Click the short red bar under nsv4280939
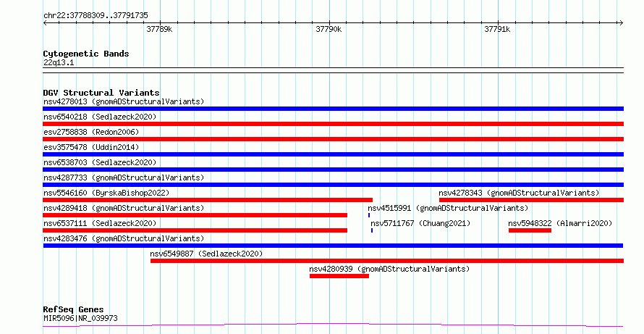Viewport: 644px width, 334px height. [x=339, y=276]
